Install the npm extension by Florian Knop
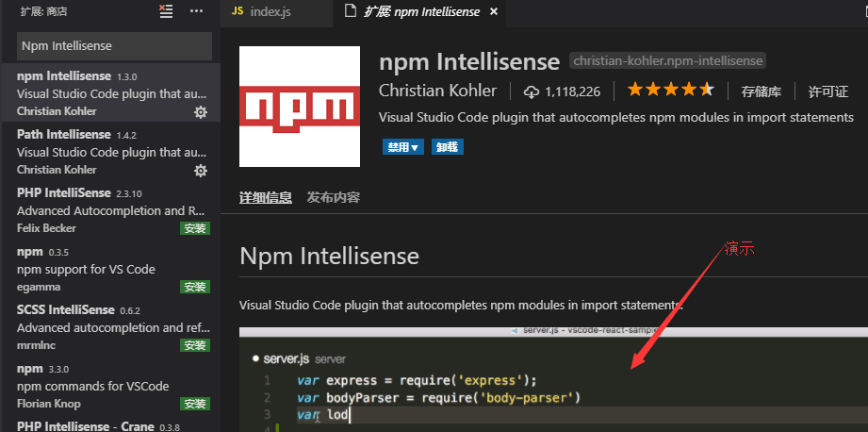The height and width of the screenshot is (432, 868). [195, 404]
